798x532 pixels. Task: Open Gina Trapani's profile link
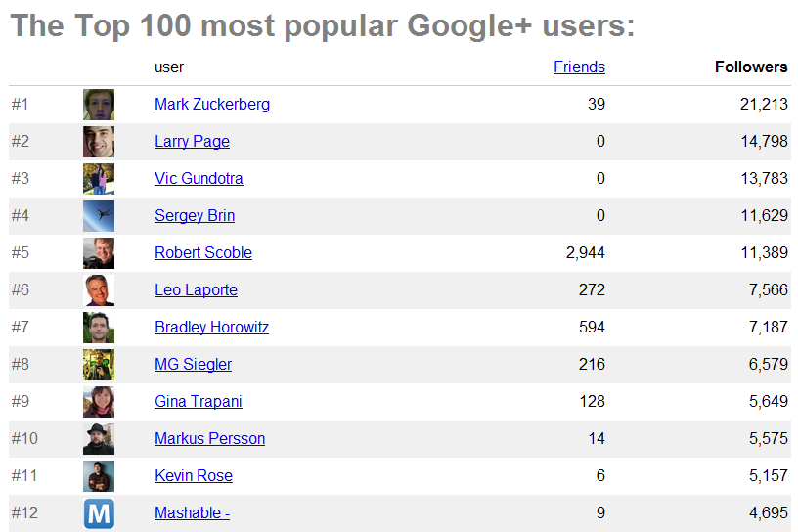(199, 402)
